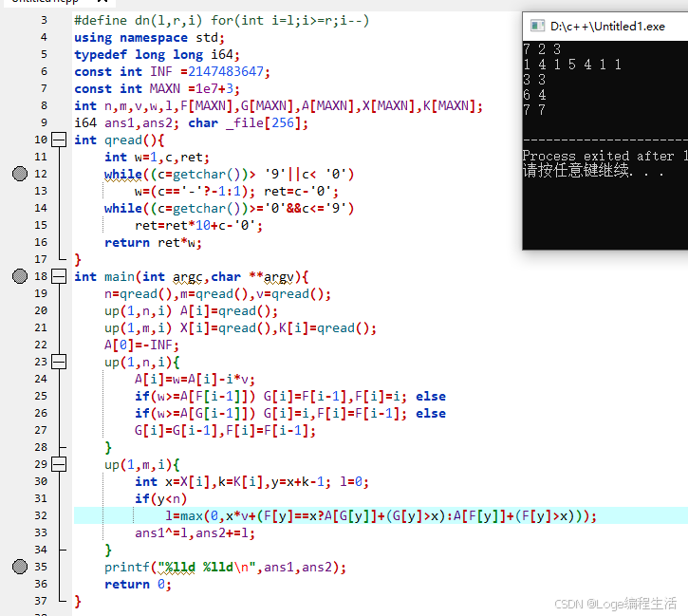Click 'A[i]=w=A[i]-i*v;' on line 24

point(195,379)
